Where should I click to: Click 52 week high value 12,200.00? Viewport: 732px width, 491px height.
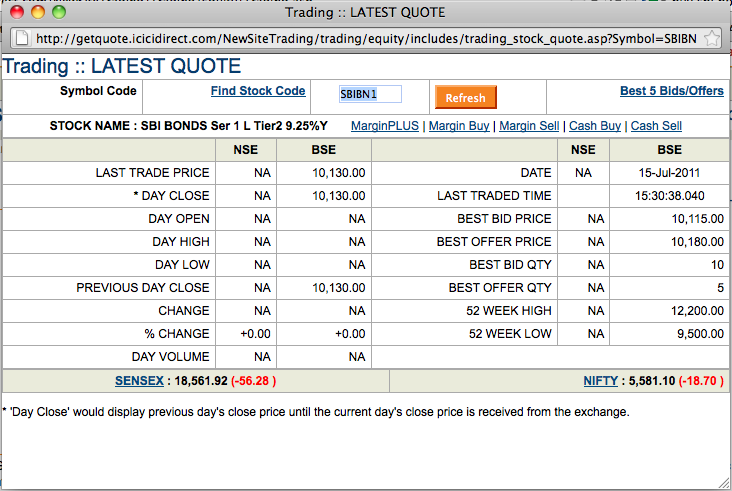coord(697,310)
